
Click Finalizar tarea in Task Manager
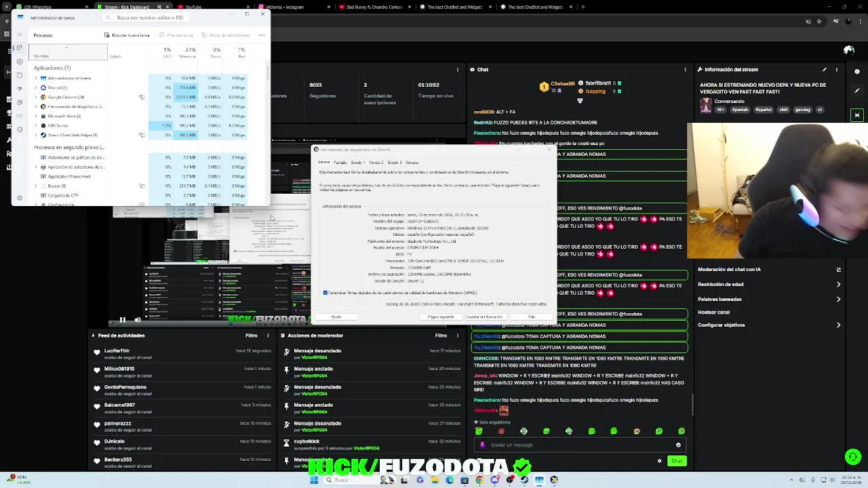pyautogui.click(x=176, y=35)
